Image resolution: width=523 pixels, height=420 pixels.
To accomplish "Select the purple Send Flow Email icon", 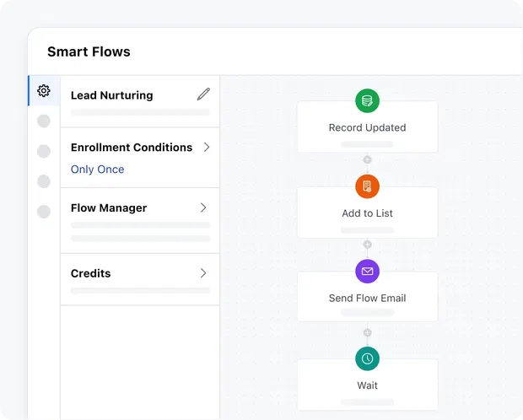I will pyautogui.click(x=367, y=272).
